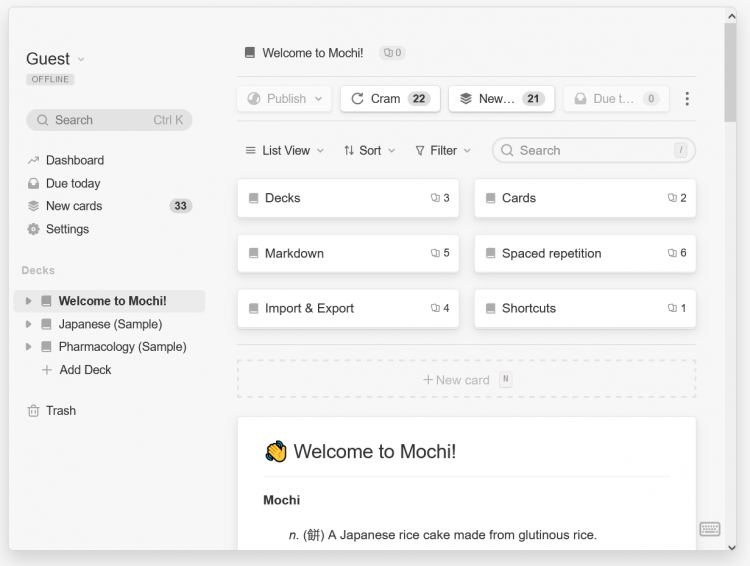
Task: Open Dashboard via its chart icon
Action: click(x=33, y=160)
